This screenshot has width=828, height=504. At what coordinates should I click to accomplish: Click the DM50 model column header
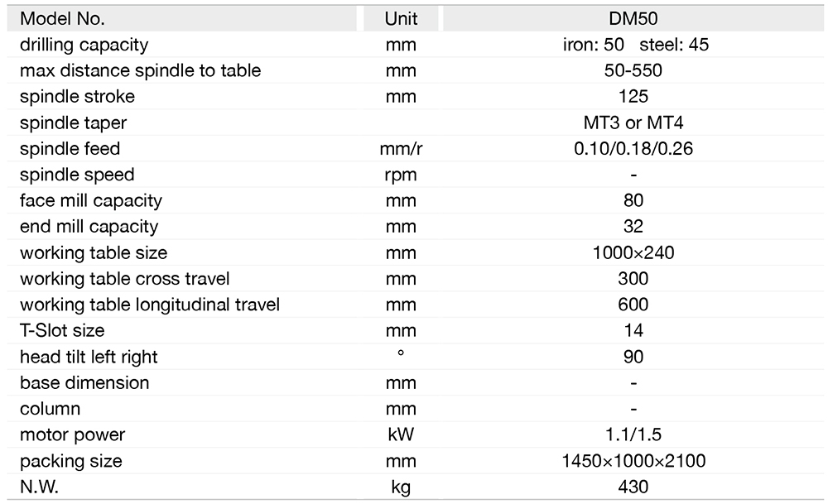pyautogui.click(x=633, y=18)
